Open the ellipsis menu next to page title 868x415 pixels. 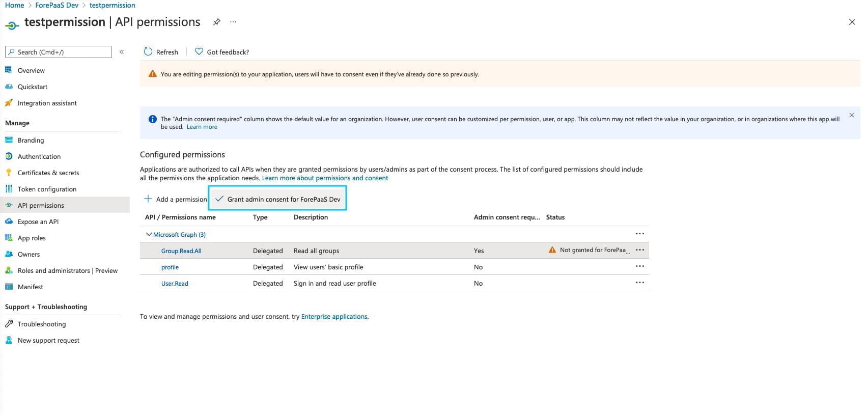click(233, 22)
